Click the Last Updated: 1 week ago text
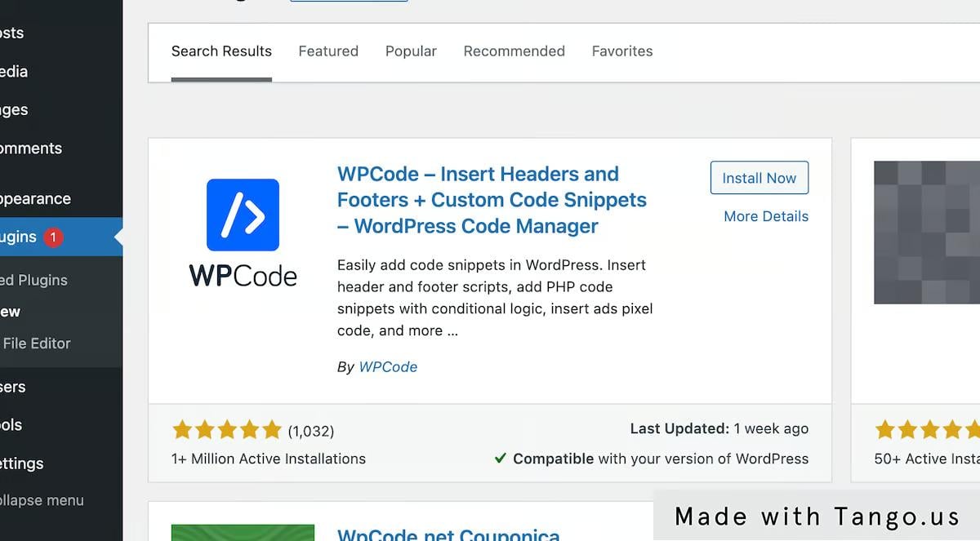 [x=719, y=428]
